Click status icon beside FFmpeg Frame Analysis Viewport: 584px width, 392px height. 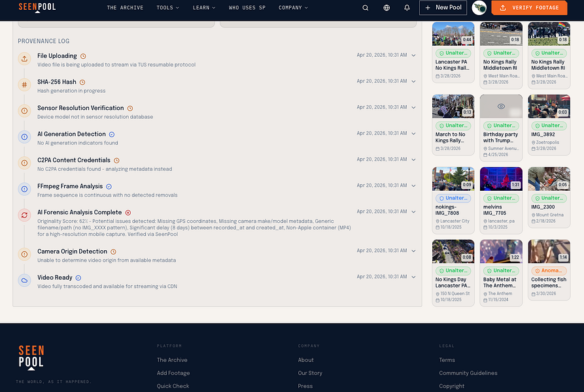pos(109,187)
